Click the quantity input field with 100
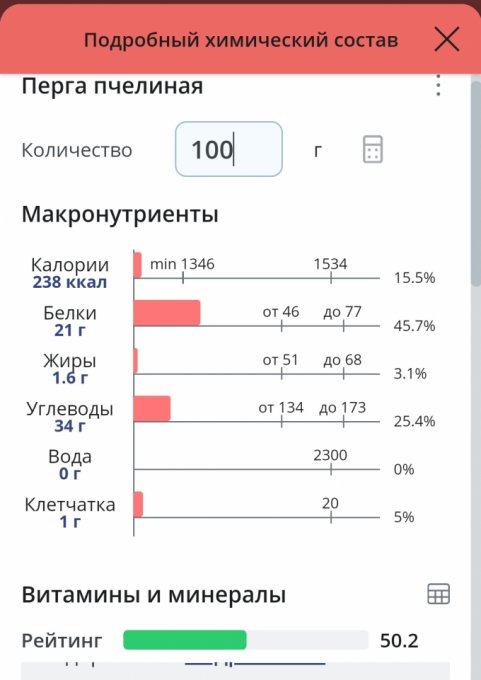The width and height of the screenshot is (481, 680). click(229, 149)
